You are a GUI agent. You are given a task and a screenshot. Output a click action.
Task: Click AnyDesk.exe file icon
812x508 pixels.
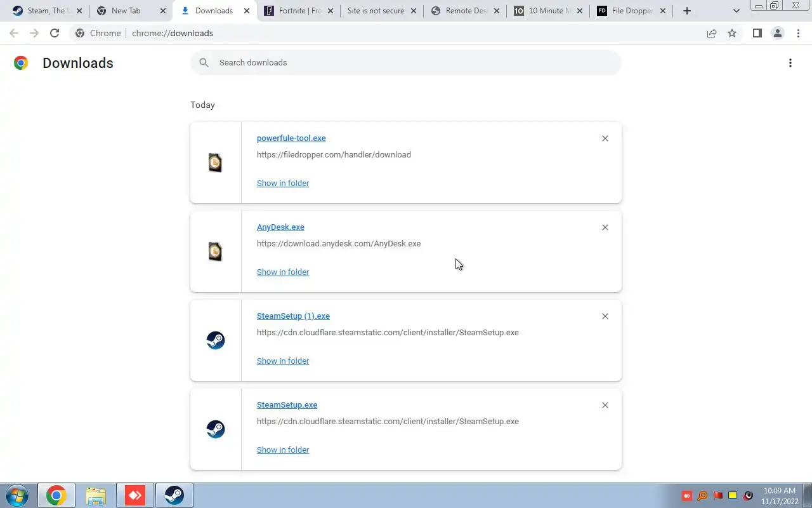(216, 251)
